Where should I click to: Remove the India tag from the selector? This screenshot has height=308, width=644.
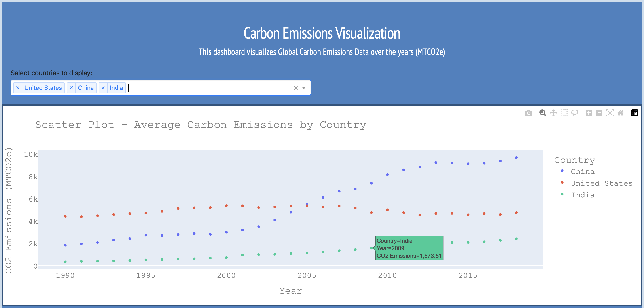tap(103, 88)
